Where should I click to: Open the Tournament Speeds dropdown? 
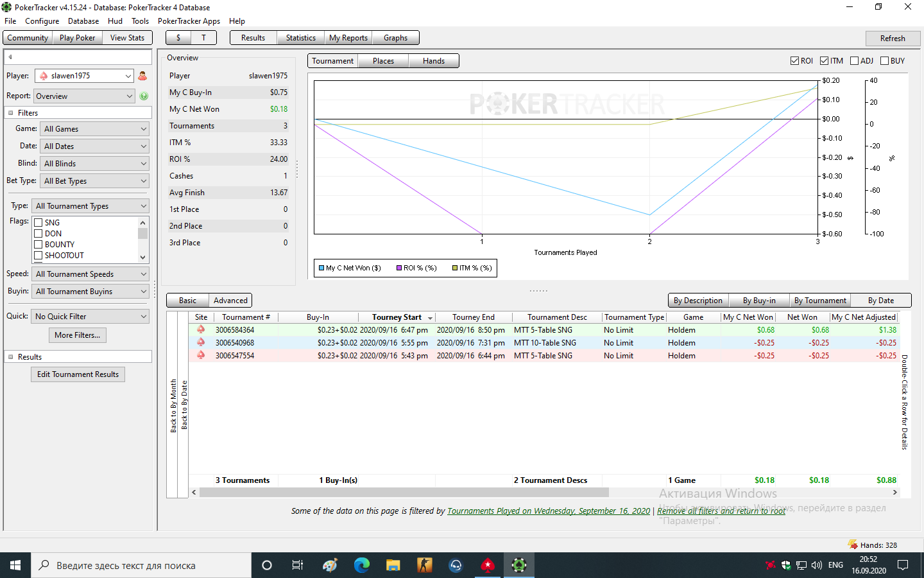click(x=90, y=274)
